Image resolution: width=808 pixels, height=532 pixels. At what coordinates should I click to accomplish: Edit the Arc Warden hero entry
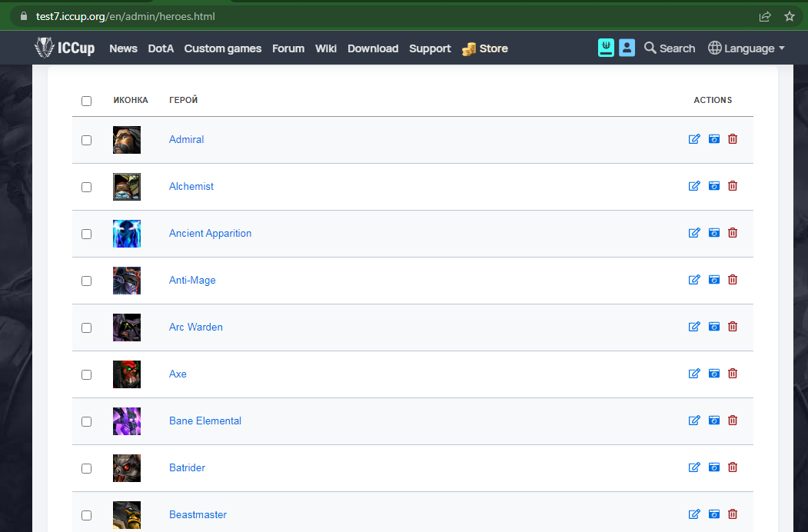(694, 327)
